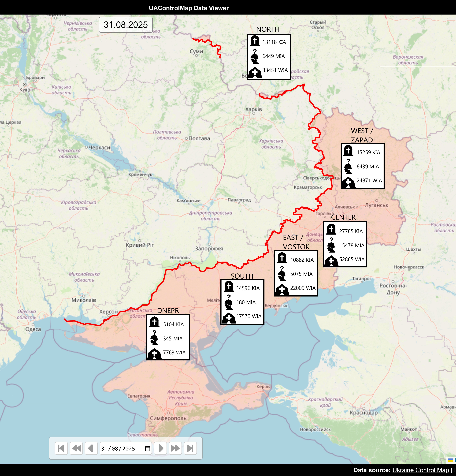
Task: Click the UAControlMap Data Viewer title
Action: (x=189, y=8)
